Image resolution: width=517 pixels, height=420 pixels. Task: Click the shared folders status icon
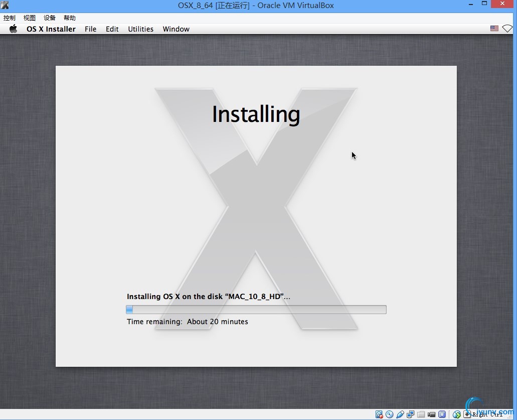[x=421, y=414]
